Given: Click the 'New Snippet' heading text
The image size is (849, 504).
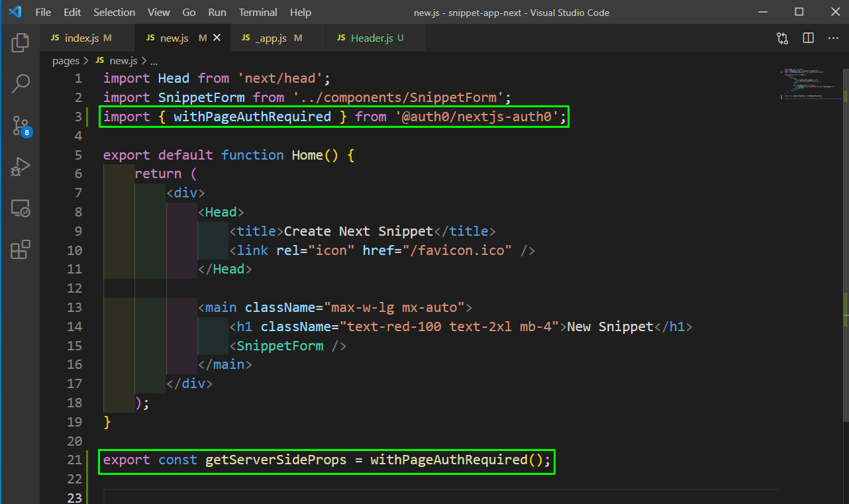Looking at the screenshot, I should pyautogui.click(x=611, y=327).
